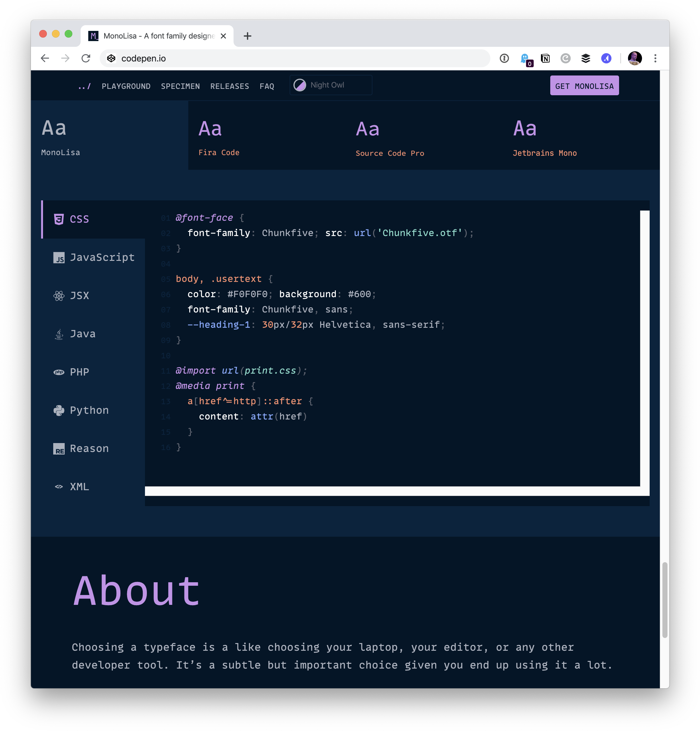700x731 pixels.
Task: Click the grey circular C extension icon
Action: 565,58
